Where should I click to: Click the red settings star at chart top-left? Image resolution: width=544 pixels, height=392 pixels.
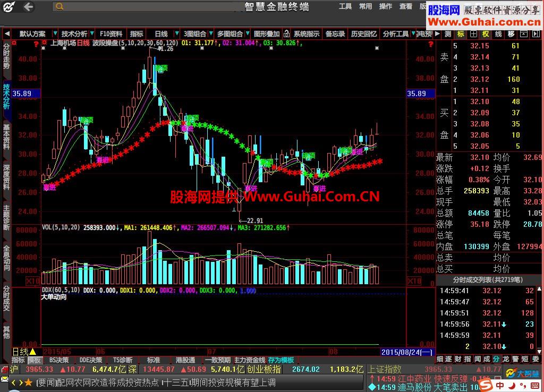(x=44, y=42)
